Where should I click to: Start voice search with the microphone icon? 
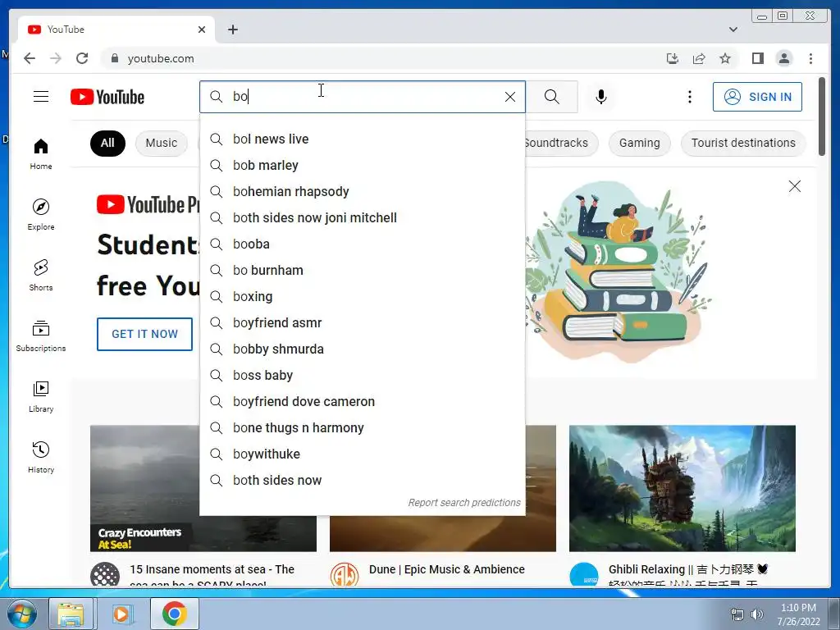click(601, 97)
